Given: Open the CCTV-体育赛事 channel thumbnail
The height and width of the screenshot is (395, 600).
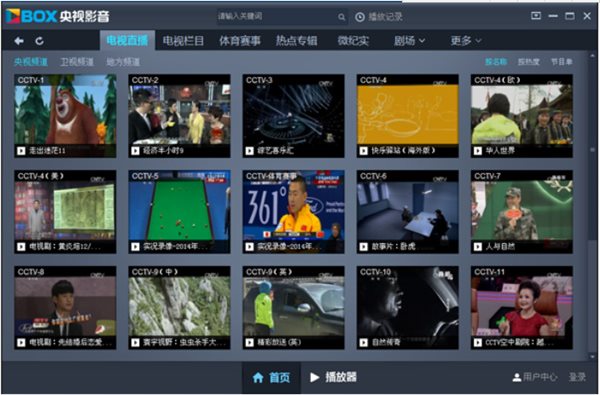Looking at the screenshot, I should tap(293, 212).
